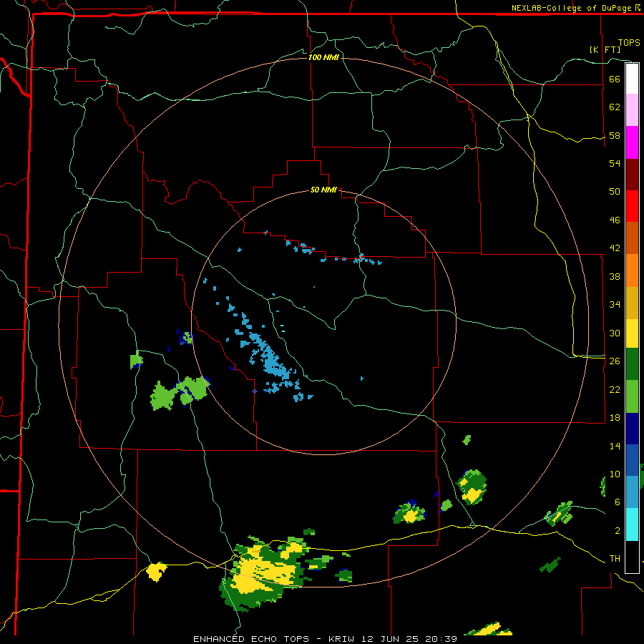Screen dimensions: 644x644
Task: Click the '58' legend value
Action: tap(615, 135)
